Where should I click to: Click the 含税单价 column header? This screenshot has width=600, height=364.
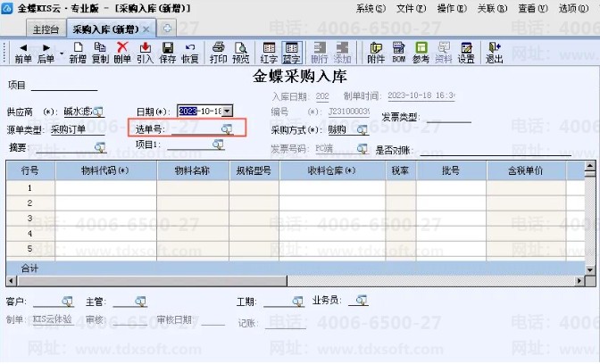pyautogui.click(x=526, y=170)
